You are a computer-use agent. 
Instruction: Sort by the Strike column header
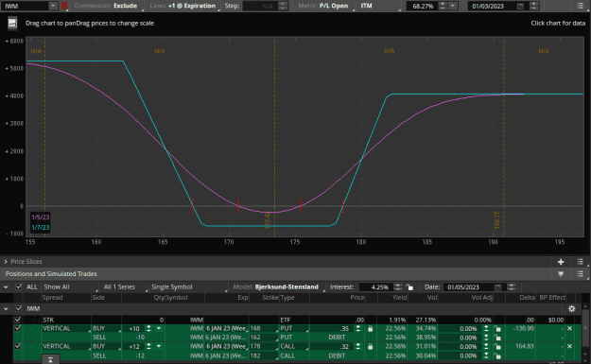(269, 298)
